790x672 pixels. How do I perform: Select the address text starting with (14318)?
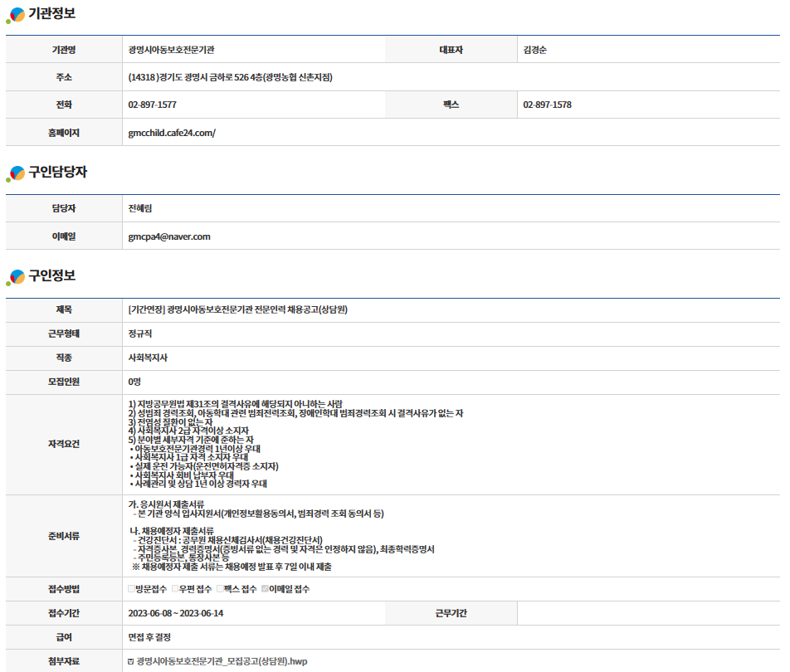tap(230, 77)
